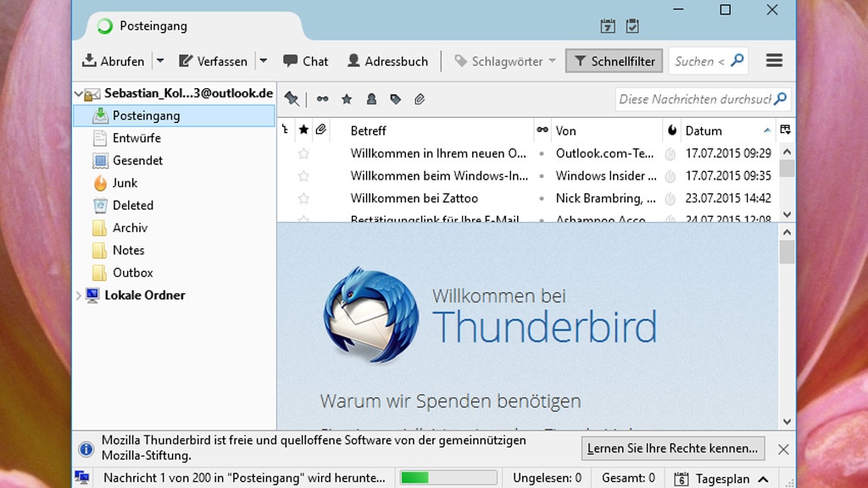
Task: Toggle the tags filter icon
Action: [395, 99]
